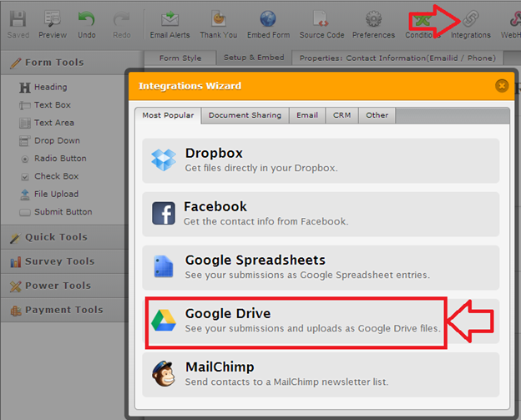Open Integrations chain-link icon
Viewport: 521px width, 420px height.
coord(471,18)
